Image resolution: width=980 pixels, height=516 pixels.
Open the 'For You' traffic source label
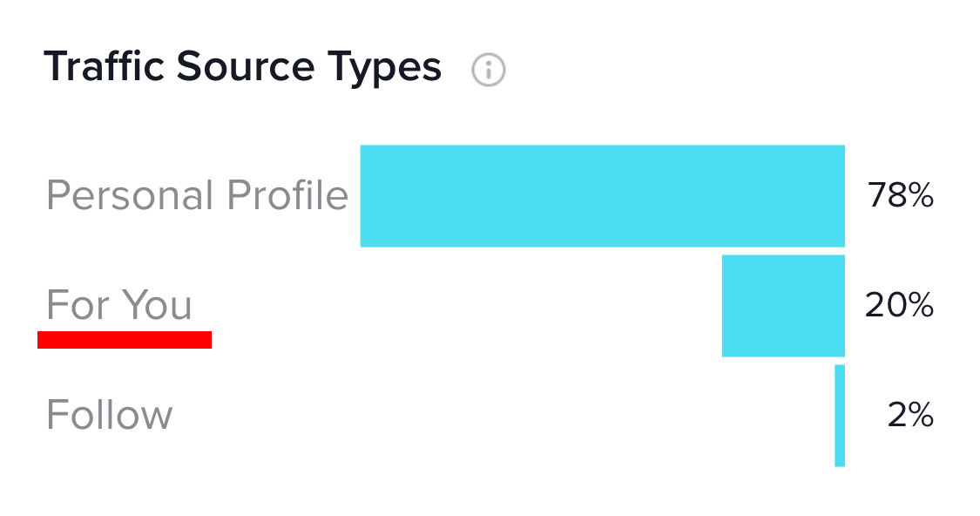click(119, 305)
